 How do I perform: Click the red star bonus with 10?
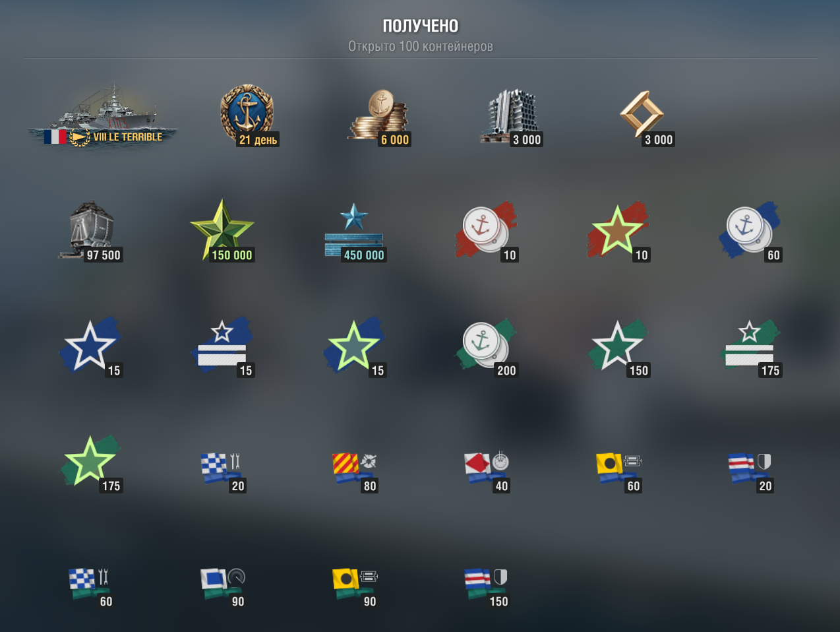tap(618, 231)
